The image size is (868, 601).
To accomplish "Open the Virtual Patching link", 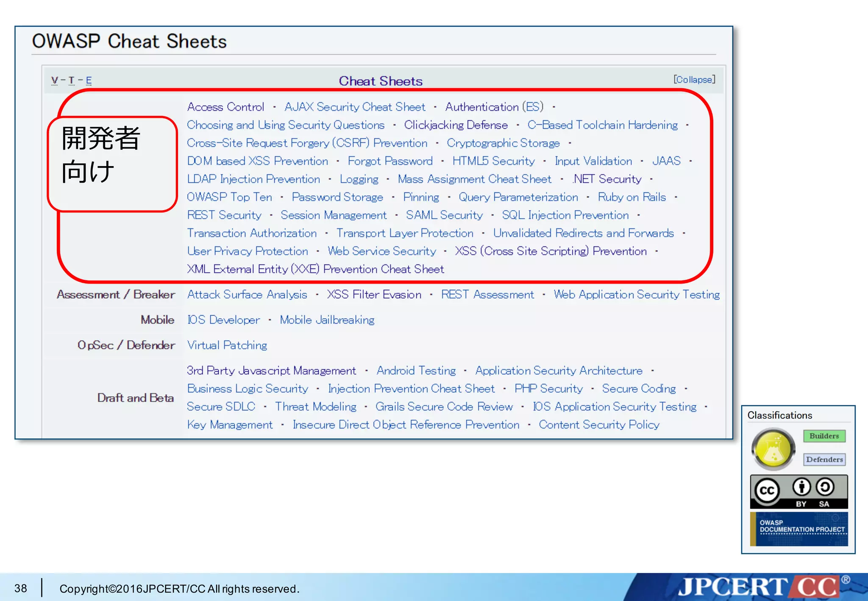I will [x=227, y=345].
